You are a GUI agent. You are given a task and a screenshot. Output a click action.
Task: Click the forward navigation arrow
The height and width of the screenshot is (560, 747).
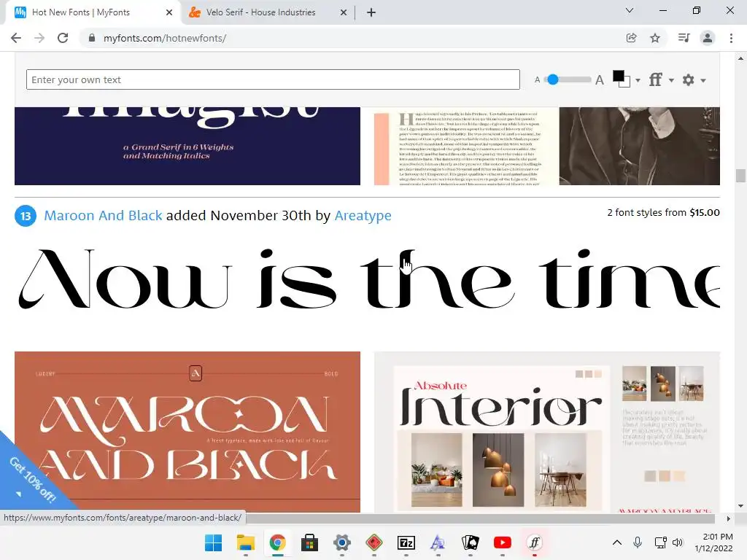pos(39,38)
